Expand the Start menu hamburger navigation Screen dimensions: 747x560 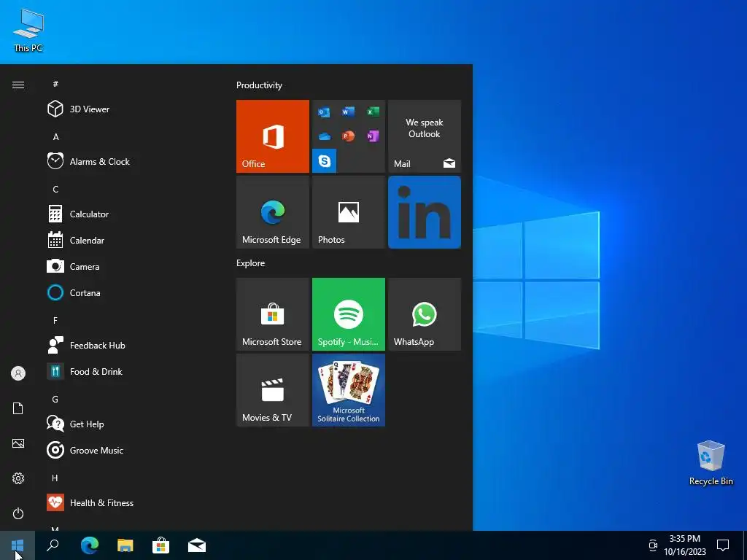click(x=18, y=85)
